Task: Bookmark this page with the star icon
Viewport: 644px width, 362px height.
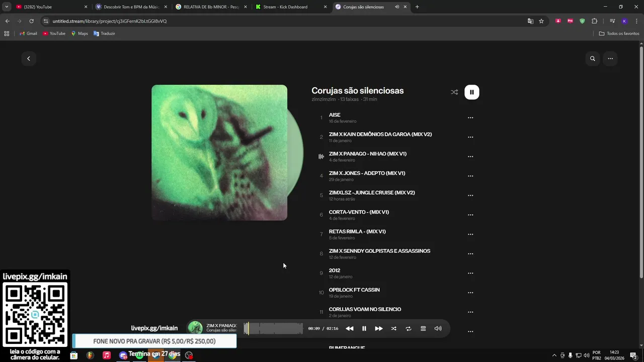Action: point(541,21)
